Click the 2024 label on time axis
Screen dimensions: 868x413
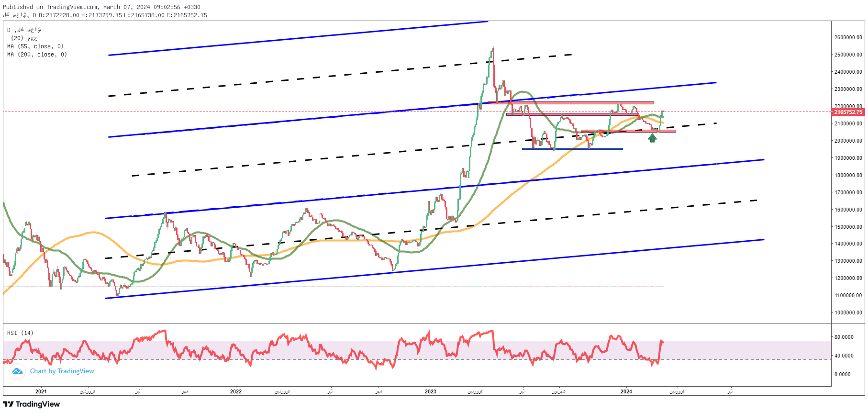(x=626, y=391)
